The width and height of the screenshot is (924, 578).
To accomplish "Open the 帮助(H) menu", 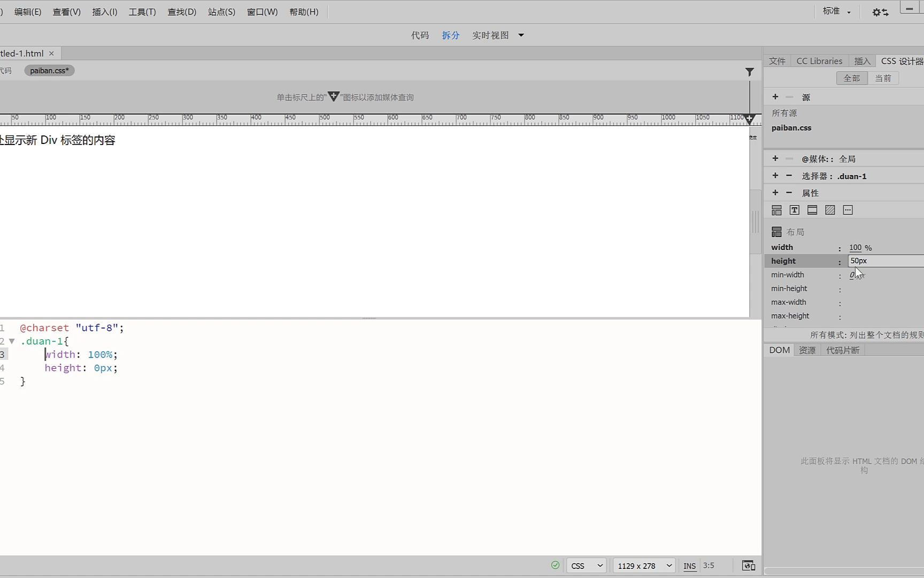I will (304, 12).
